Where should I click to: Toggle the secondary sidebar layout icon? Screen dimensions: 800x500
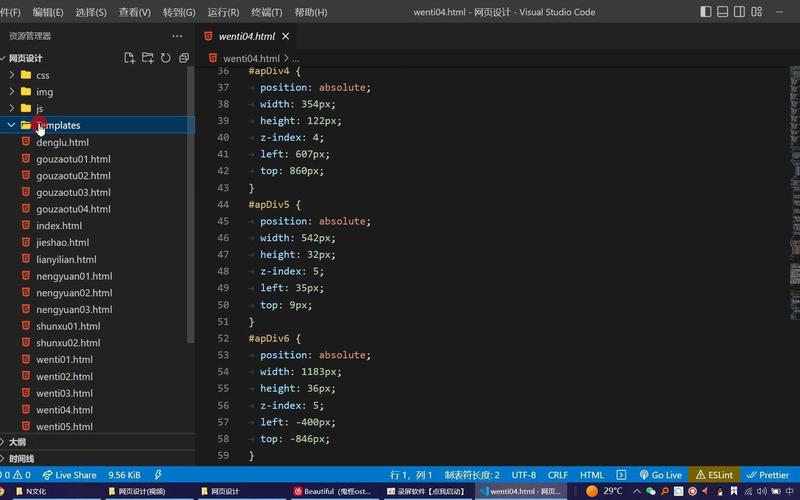[x=739, y=11]
